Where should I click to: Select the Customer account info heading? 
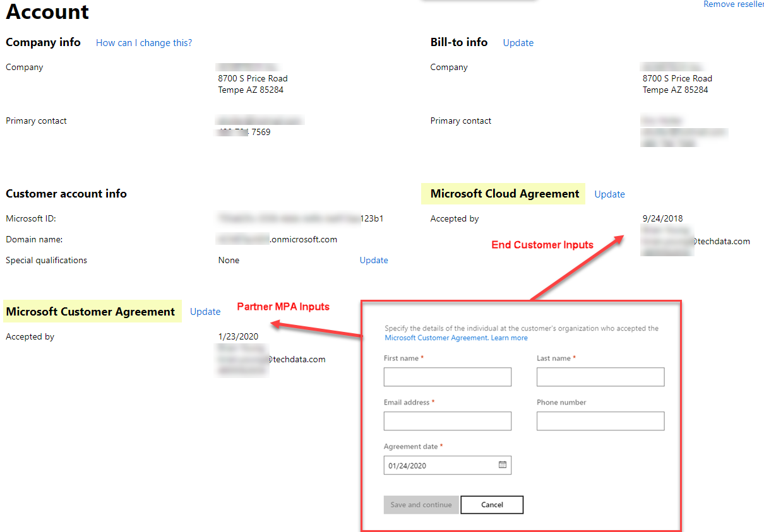[66, 194]
